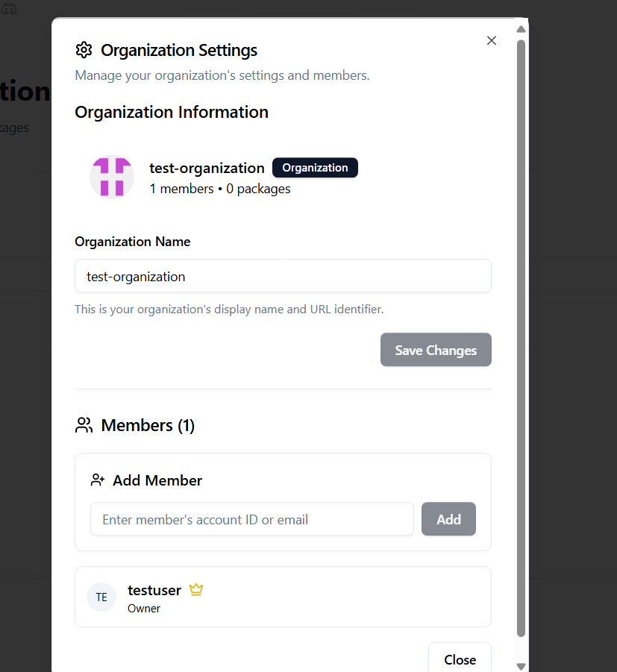Click the scrollbar down arrow
Image resolution: width=617 pixels, height=672 pixels.
(x=522, y=666)
